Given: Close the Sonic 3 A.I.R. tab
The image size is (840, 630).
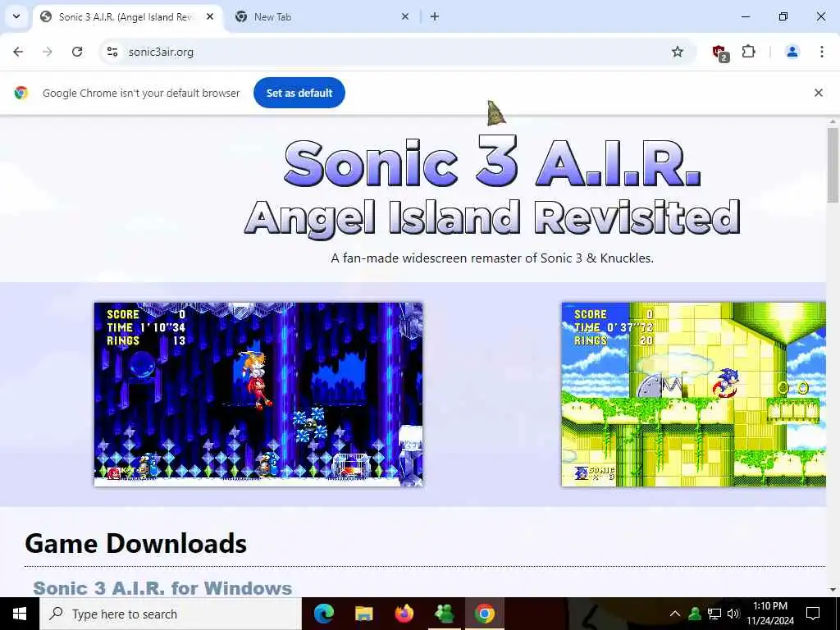Looking at the screenshot, I should (x=210, y=16).
